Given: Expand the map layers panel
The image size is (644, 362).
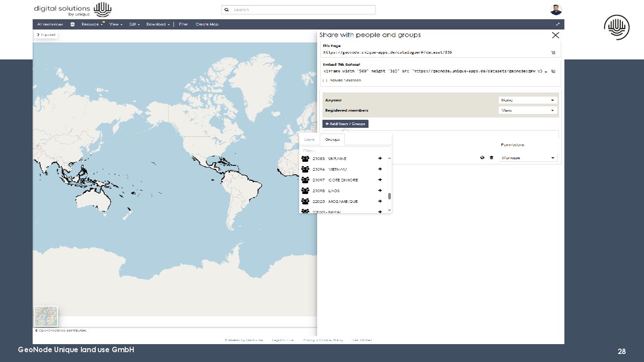Looking at the screenshot, I should click(x=46, y=35).
